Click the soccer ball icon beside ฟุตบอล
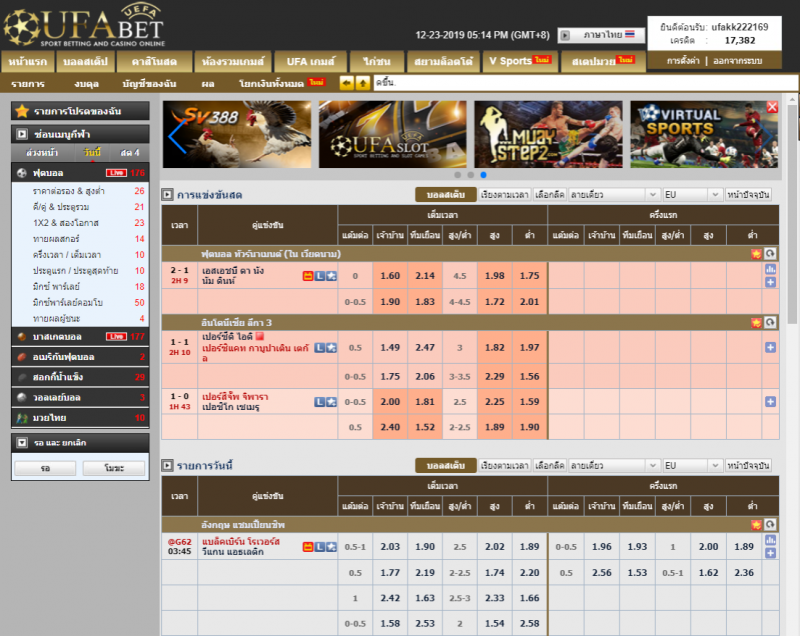Screen dimensions: 800x636 [22, 173]
